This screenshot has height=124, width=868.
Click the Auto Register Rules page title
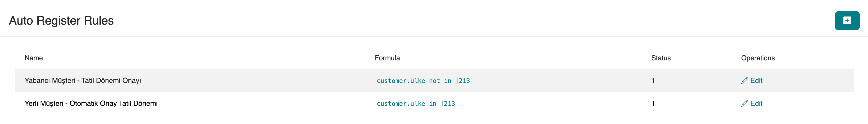tap(61, 21)
